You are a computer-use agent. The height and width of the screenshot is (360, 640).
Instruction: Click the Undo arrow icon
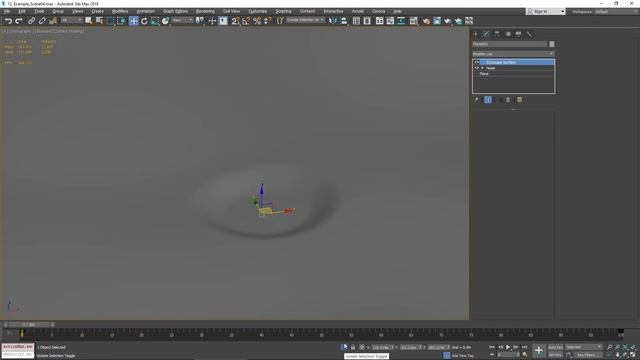pos(8,21)
